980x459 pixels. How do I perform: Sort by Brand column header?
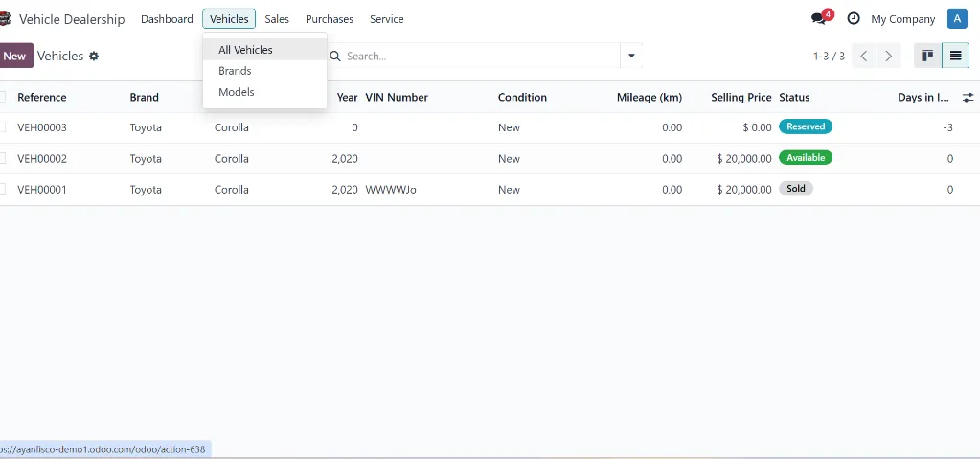145,97
